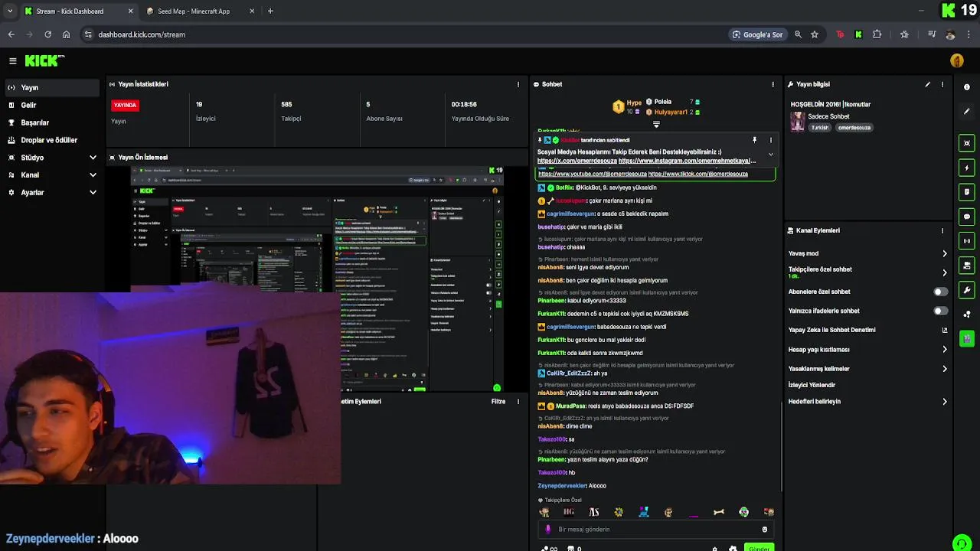980x551 pixels.
Task: Select Gelir in the left sidebar
Action: point(51,105)
